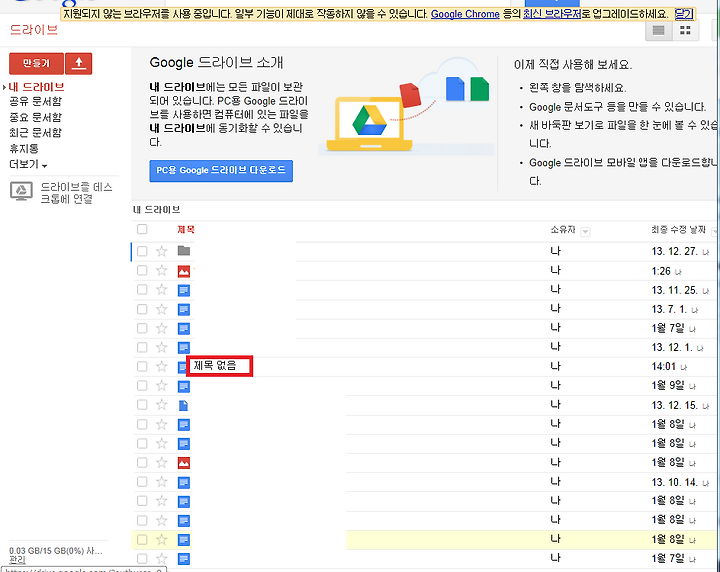Star the row dated 13. 12. 1.
This screenshot has width=720, height=572.
point(161,347)
